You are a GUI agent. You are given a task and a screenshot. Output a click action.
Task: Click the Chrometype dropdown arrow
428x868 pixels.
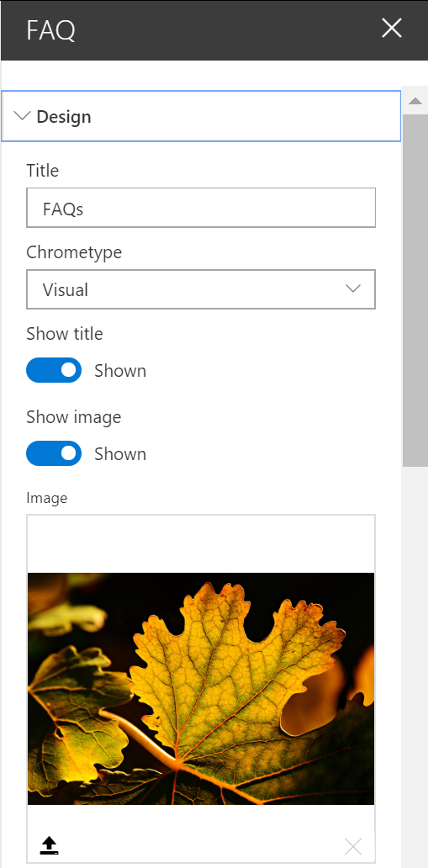click(x=352, y=288)
